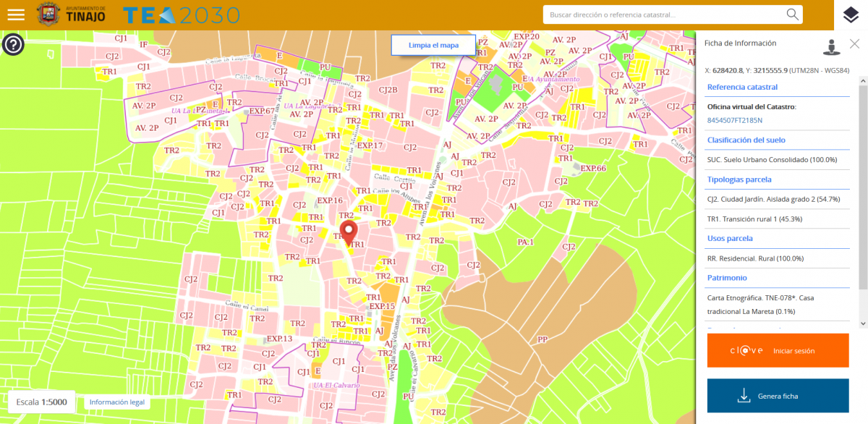Image resolution: width=868 pixels, height=424 pixels.
Task: Click the info panel scrollbar down arrow
Action: [862, 323]
